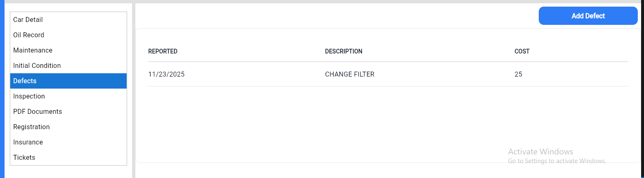The width and height of the screenshot is (644, 178).
Task: Open PDF Documents from the sidebar
Action: tap(38, 112)
